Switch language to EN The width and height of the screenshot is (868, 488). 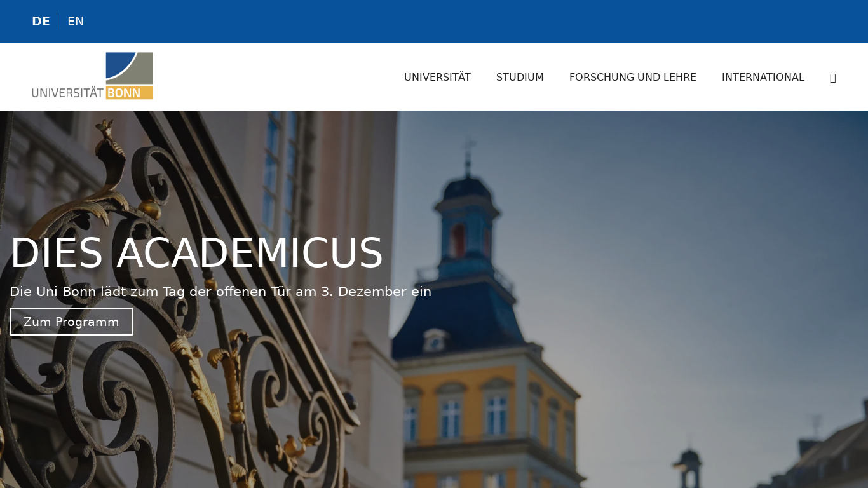point(76,22)
